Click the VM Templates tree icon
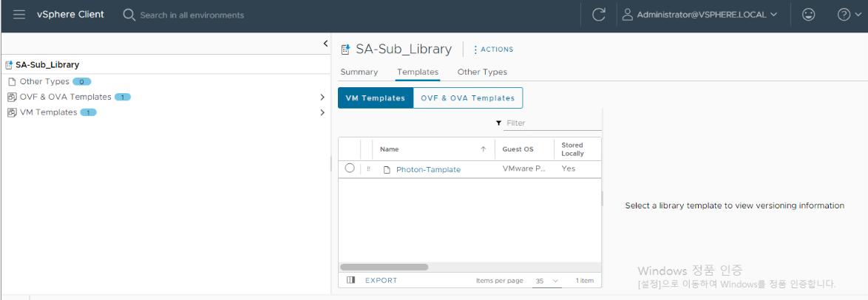 click(12, 113)
